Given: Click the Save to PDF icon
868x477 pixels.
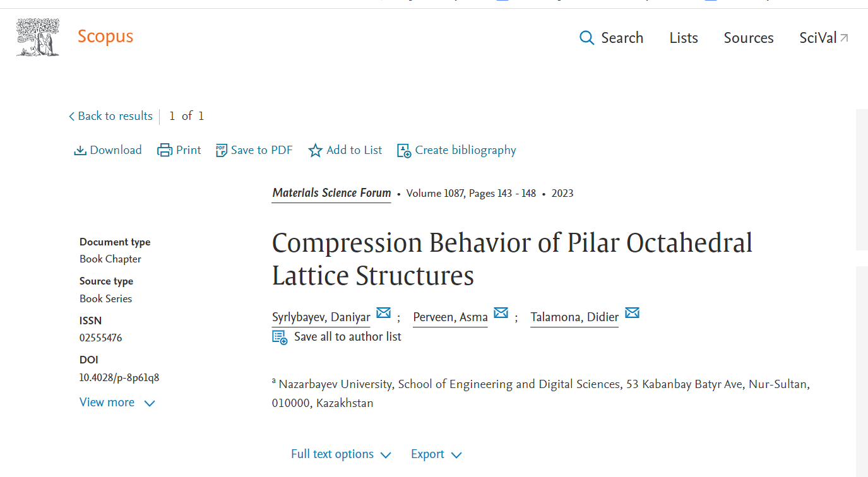Looking at the screenshot, I should (222, 150).
